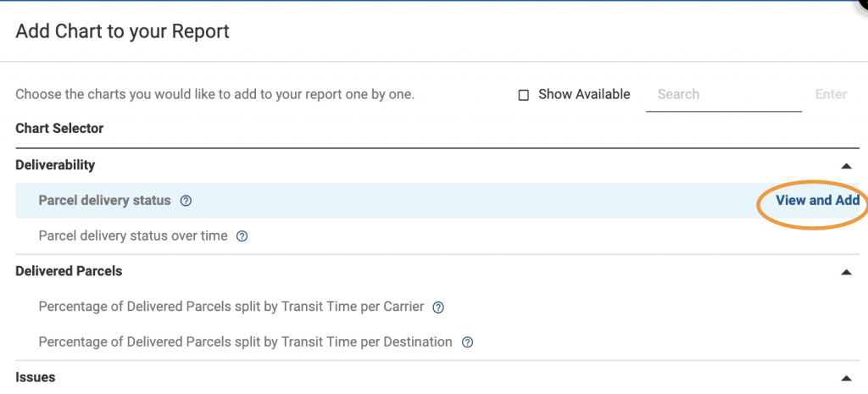Click the Delivered Parcels section header
The image size is (868, 394).
pos(69,271)
